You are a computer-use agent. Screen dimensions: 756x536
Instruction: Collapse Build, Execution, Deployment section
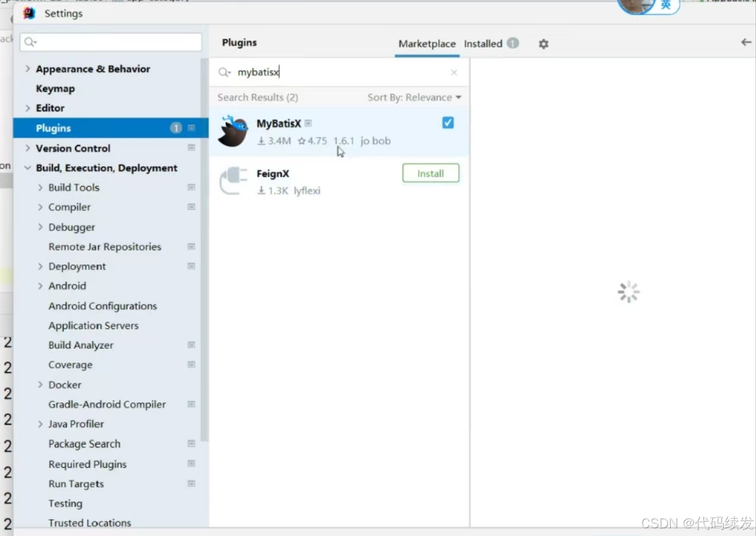point(27,168)
